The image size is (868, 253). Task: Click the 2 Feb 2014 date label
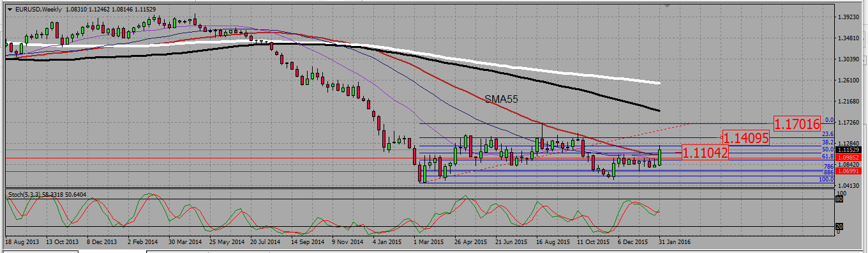142,243
